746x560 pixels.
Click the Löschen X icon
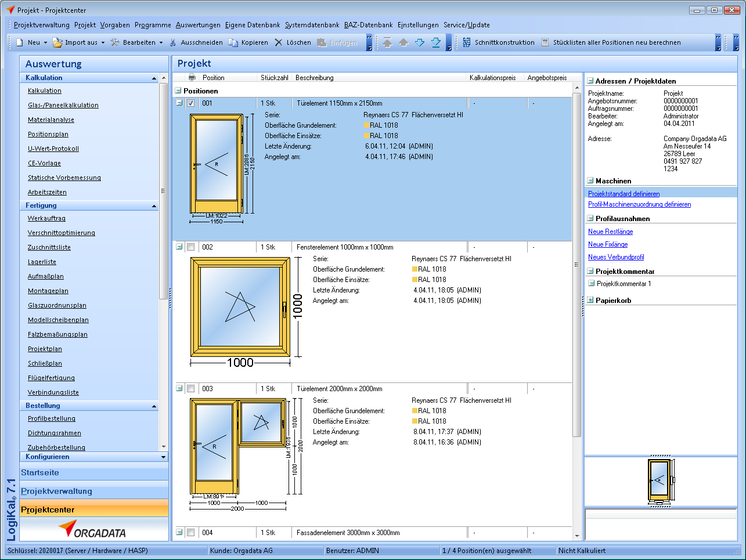pyautogui.click(x=279, y=42)
